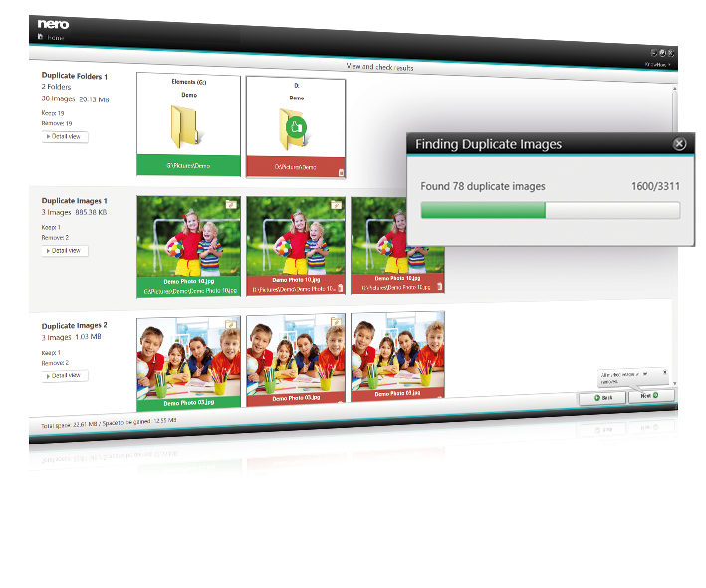Minimize the Nero window
Screen dimensions: 706x588
point(654,53)
